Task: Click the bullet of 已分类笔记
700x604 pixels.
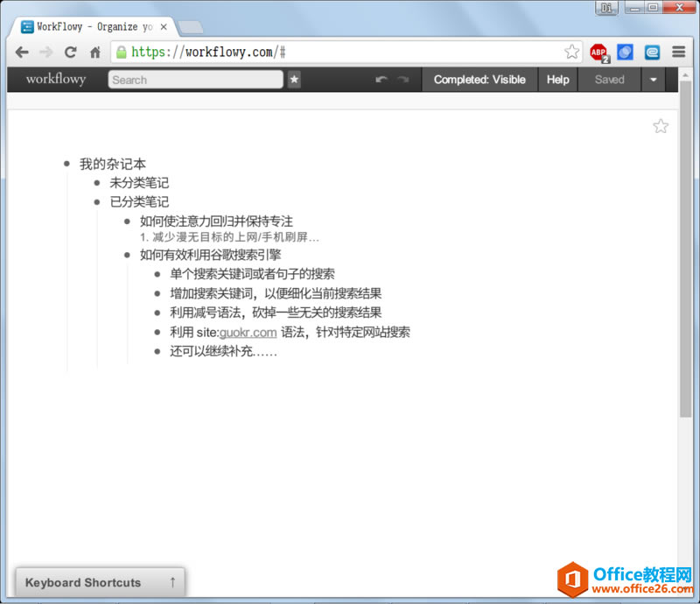Action: 97,202
